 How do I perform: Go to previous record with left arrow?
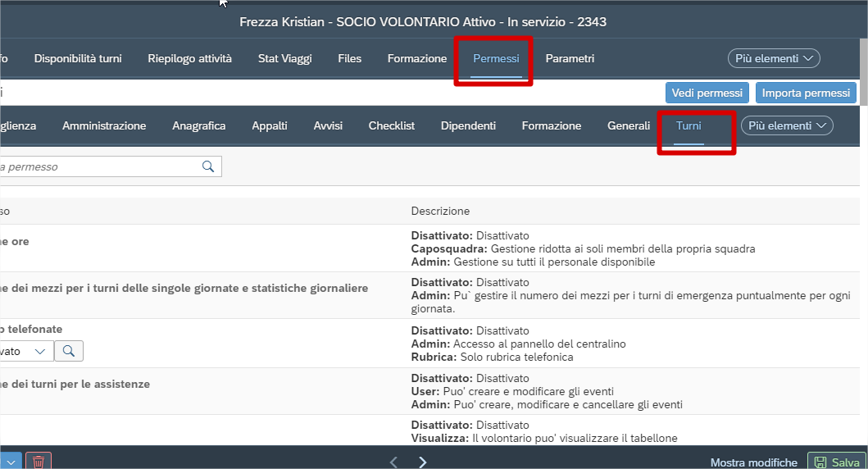[393, 462]
